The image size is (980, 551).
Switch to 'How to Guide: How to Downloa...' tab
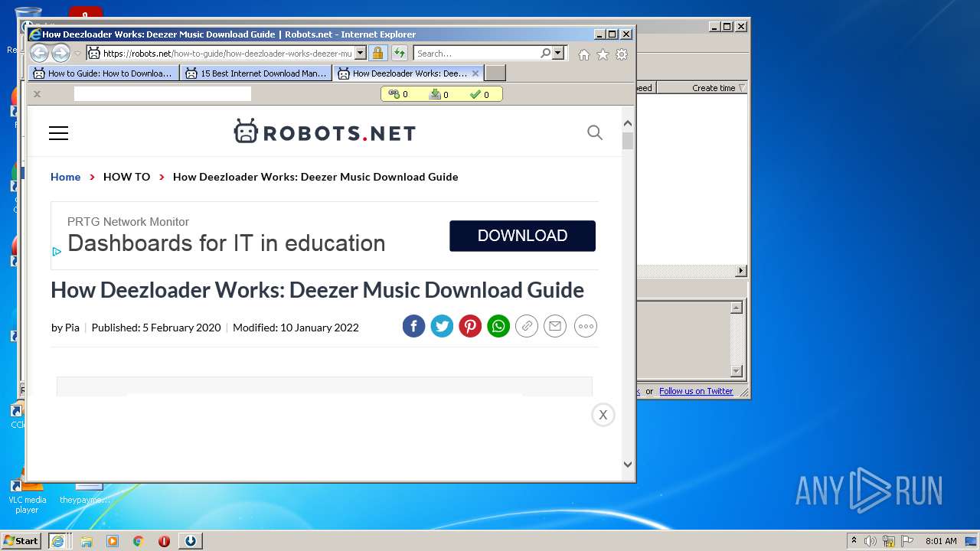pos(104,73)
